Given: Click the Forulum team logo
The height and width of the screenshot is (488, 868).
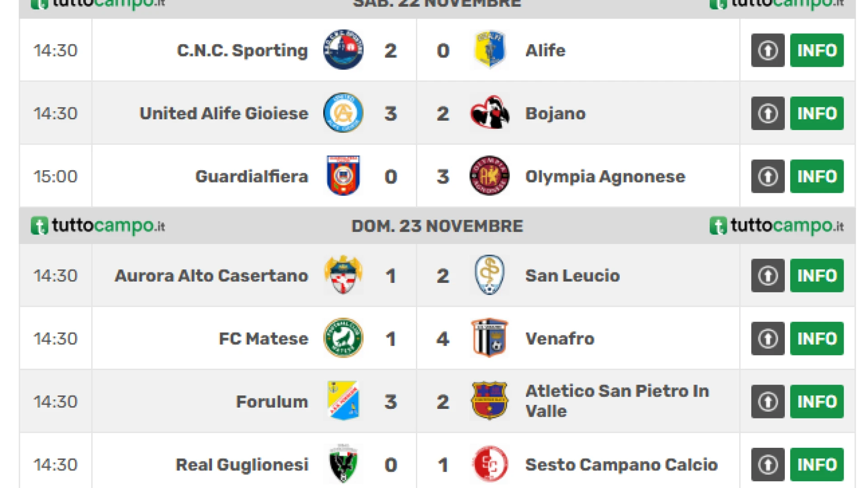Looking at the screenshot, I should pos(343,401).
